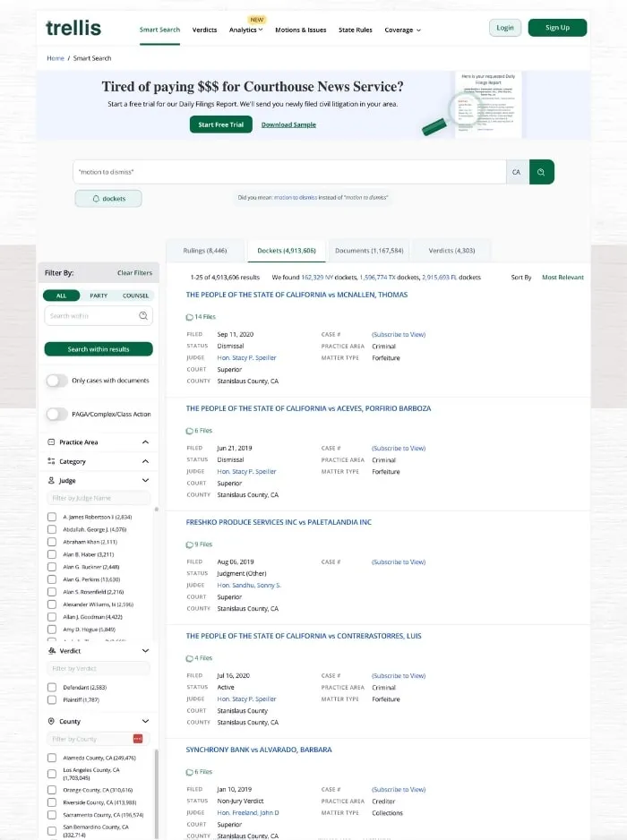627x840 pixels.
Task: Switch to the Documents tab
Action: (369, 251)
